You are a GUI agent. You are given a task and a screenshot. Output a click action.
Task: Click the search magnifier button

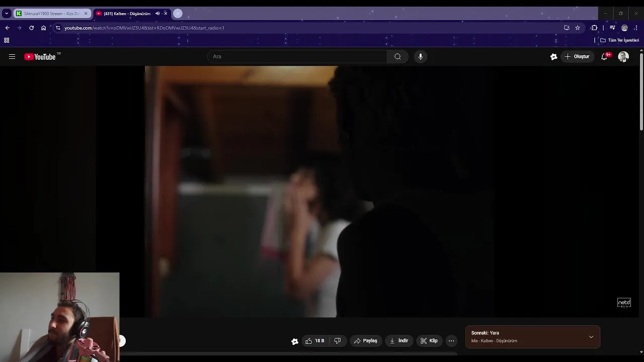click(397, 57)
